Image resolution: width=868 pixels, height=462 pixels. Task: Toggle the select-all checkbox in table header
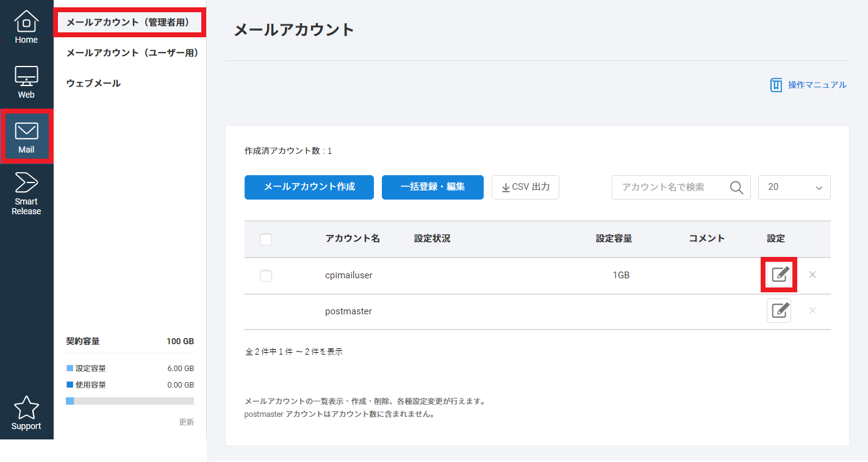pos(266,239)
